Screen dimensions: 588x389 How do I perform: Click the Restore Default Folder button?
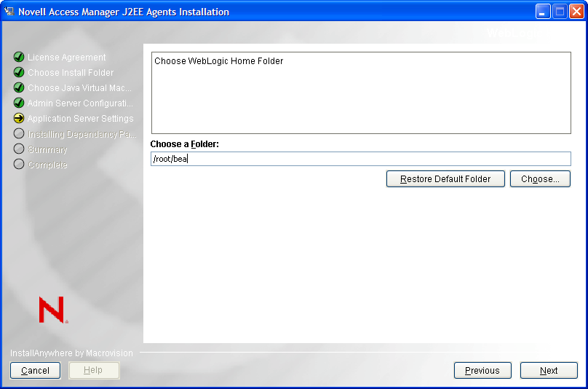click(x=445, y=178)
